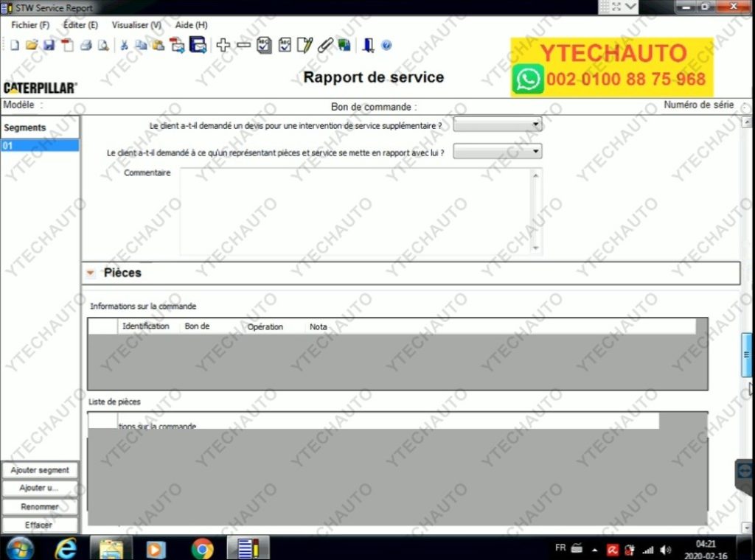
Task: Open the Éditer menu
Action: [x=80, y=25]
